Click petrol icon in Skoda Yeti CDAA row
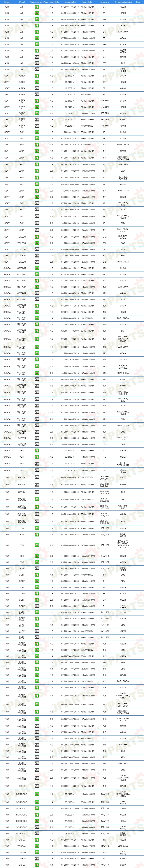Image resolution: width=144 pixels, height=868 pixels. (x=37, y=457)
